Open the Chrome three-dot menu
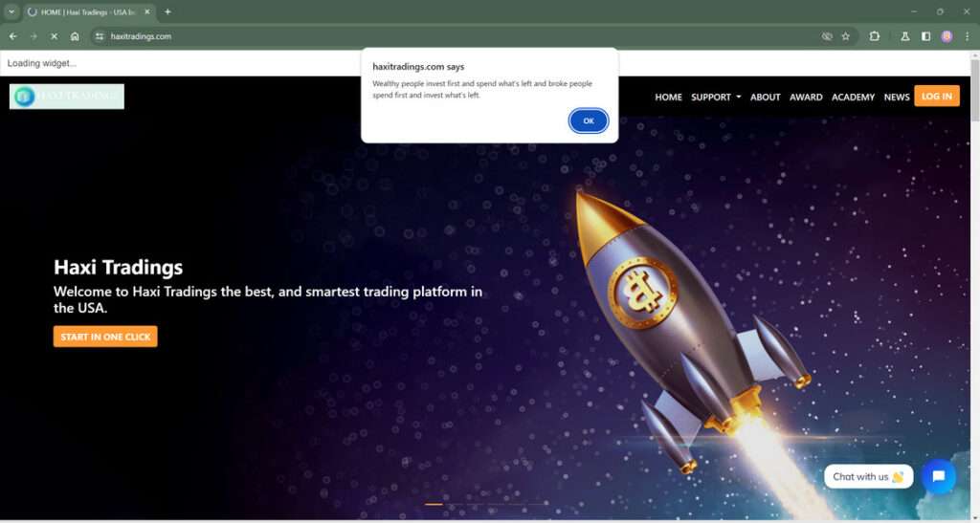Screen dimensions: 980x523 pos(967,36)
